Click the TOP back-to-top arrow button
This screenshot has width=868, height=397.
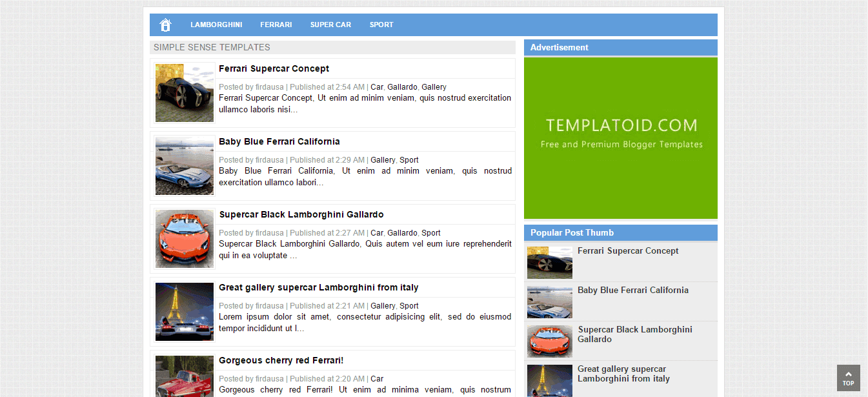[848, 378]
